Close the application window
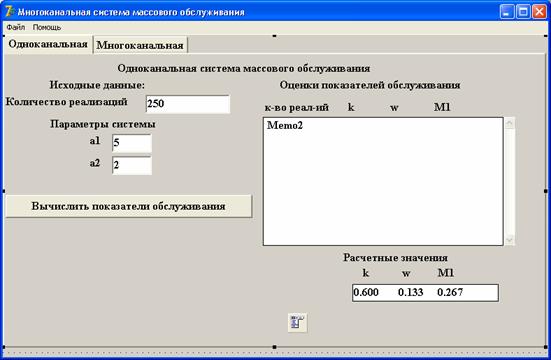This screenshot has width=551, height=360. click(x=539, y=12)
